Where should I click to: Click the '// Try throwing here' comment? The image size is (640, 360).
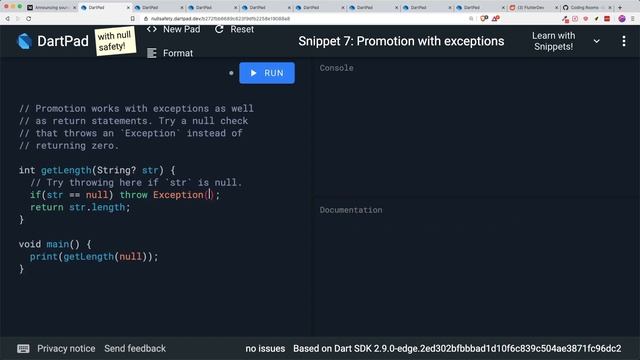[136, 182]
